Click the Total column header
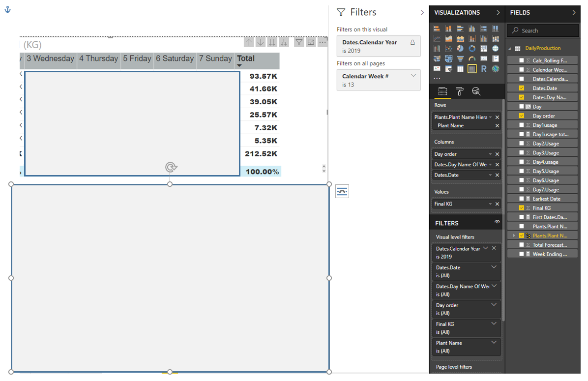Viewport: 588px width, 381px height. tap(246, 59)
